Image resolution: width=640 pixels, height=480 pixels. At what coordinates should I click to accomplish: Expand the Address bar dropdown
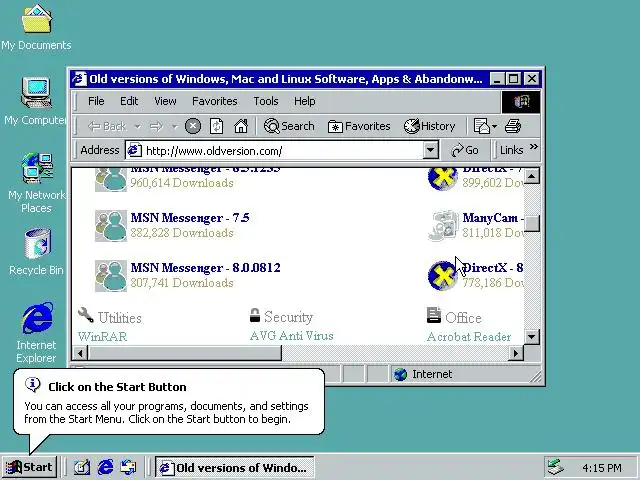click(x=430, y=150)
